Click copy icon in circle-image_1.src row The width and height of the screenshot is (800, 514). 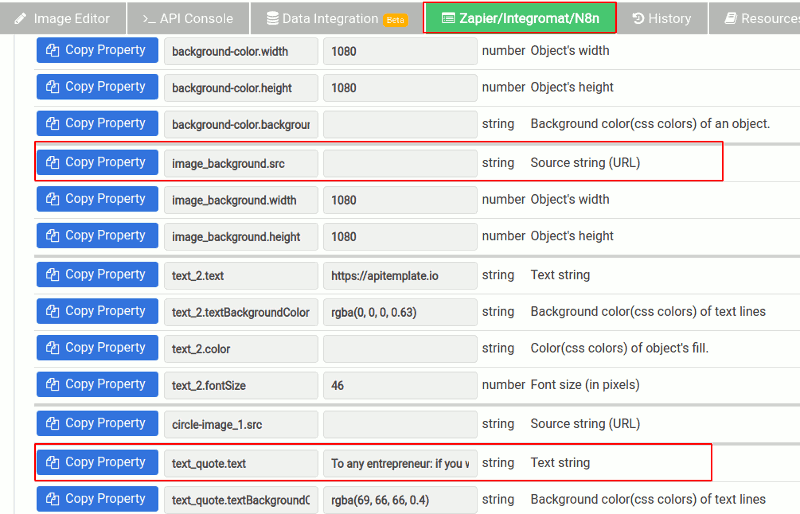pyautogui.click(x=53, y=424)
